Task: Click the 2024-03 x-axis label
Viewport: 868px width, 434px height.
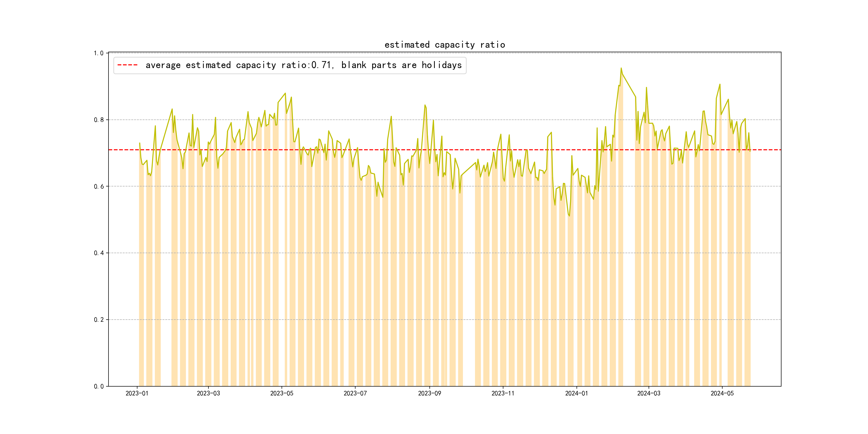Action: pos(649,393)
